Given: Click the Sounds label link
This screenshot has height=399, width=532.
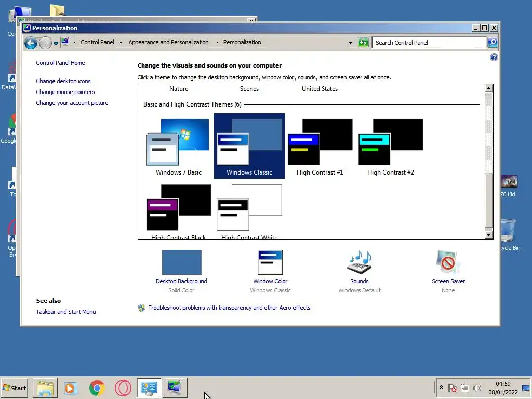Looking at the screenshot, I should 360,281.
